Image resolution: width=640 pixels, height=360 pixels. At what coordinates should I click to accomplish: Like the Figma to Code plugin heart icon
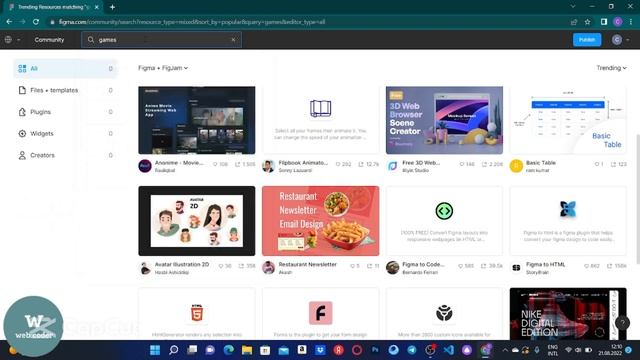[x=460, y=266]
